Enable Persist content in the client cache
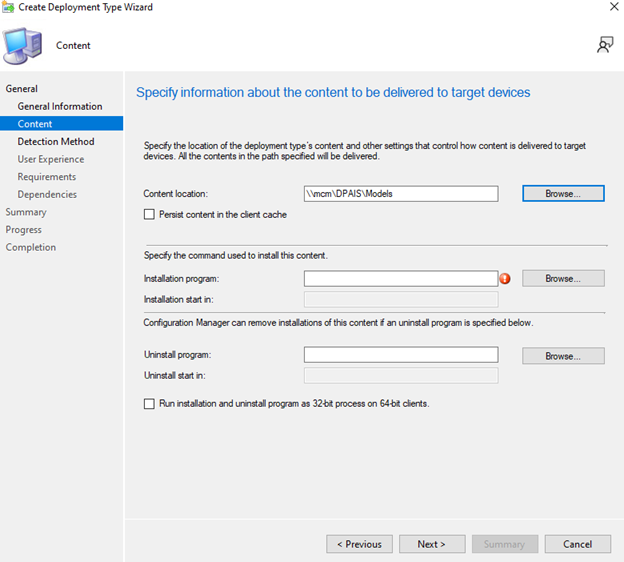 point(149,215)
